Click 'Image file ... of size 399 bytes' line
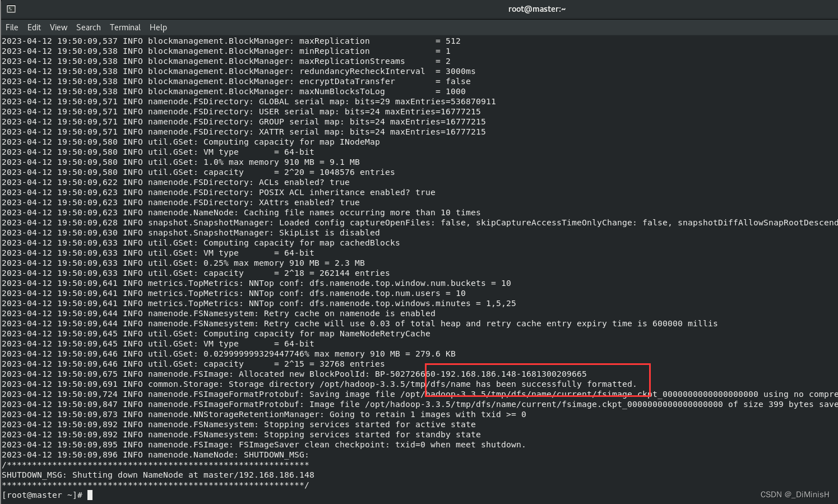This screenshot has width=838, height=504. click(420, 404)
